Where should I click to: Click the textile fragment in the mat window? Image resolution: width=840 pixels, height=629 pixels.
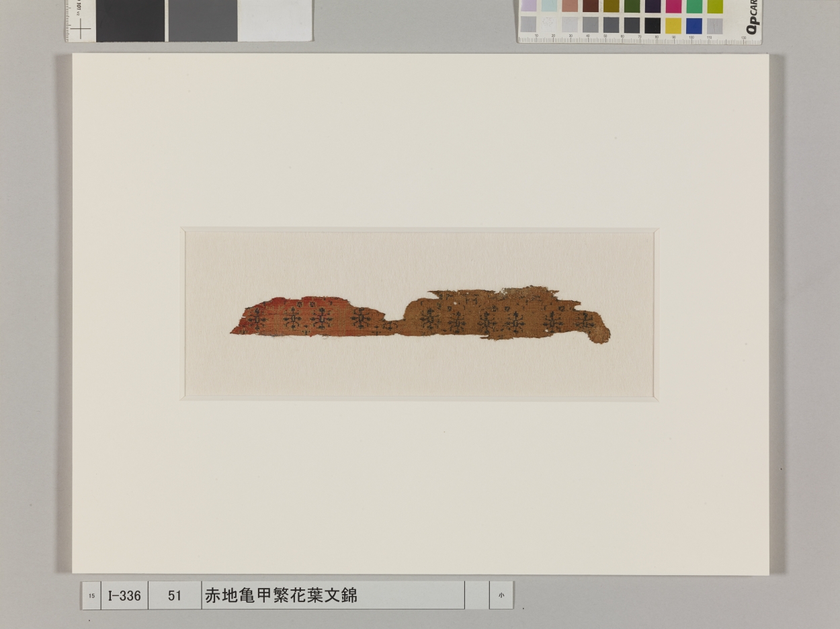click(420, 314)
